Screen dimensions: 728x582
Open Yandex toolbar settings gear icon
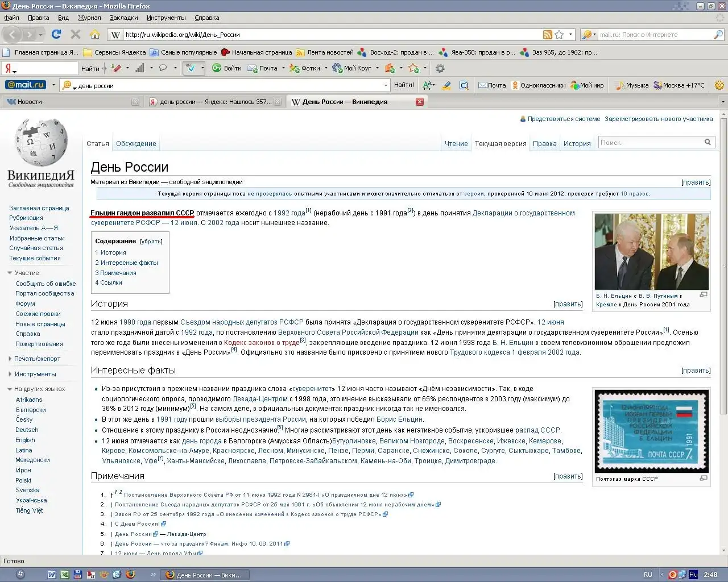coord(440,68)
